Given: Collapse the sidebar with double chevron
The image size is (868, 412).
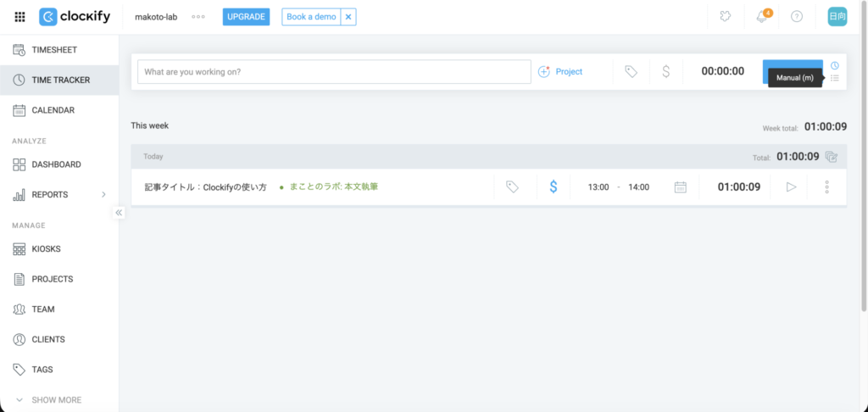Looking at the screenshot, I should (x=119, y=213).
